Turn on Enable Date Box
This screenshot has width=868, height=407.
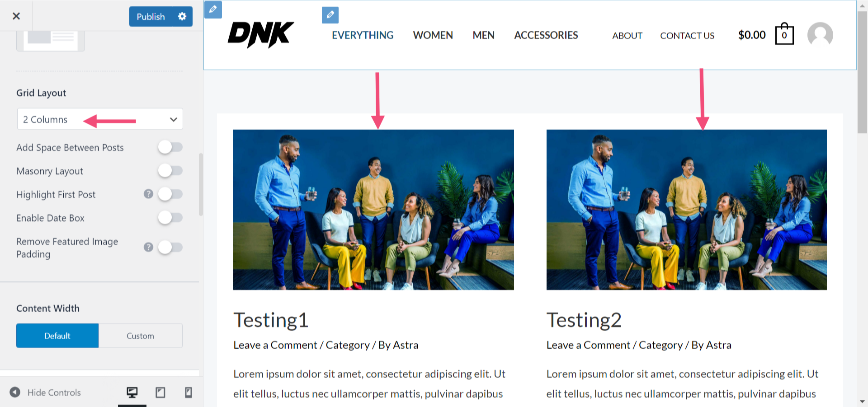click(170, 217)
